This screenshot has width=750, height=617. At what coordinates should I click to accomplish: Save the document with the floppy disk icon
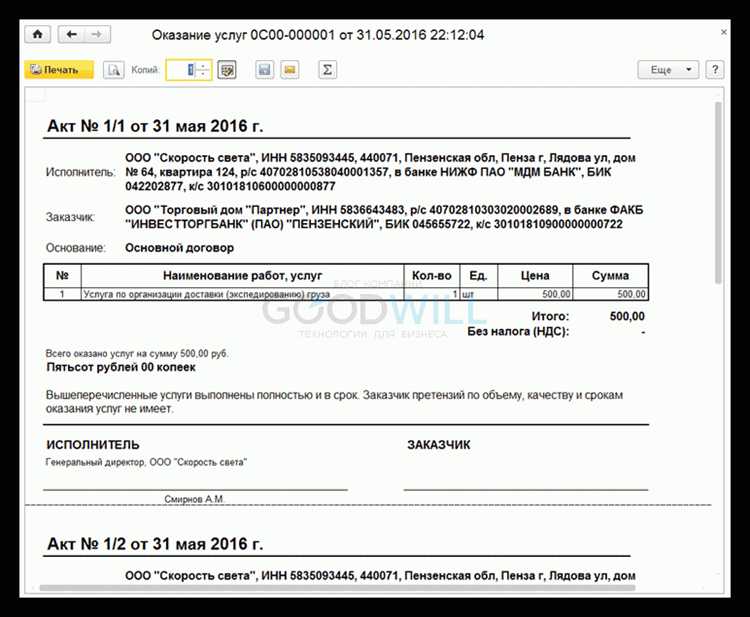(265, 70)
